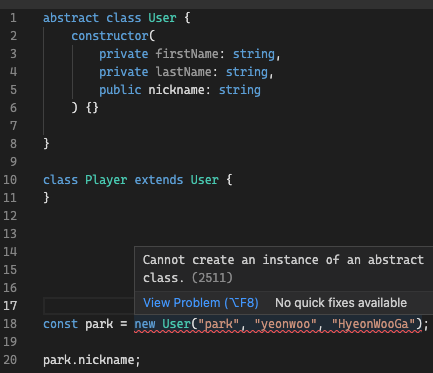The width and height of the screenshot is (433, 373).
Task: Click 'firstName' parameter on line 3
Action: [187, 54]
